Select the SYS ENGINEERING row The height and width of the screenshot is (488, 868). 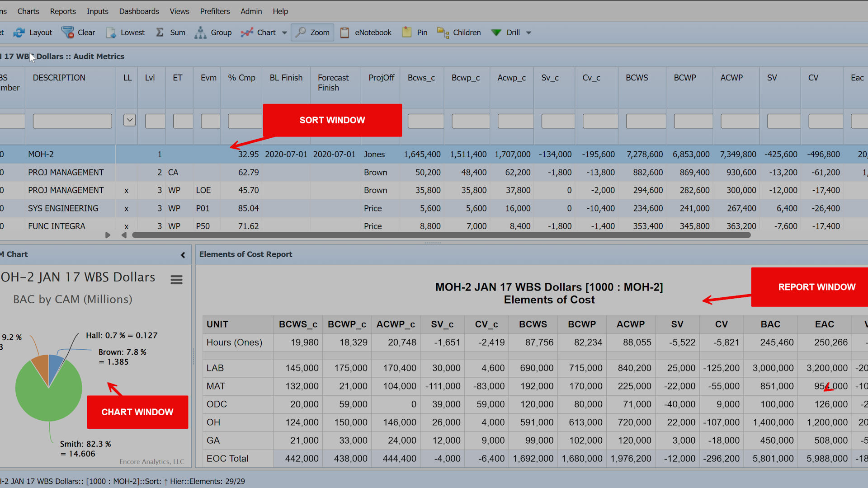434,208
